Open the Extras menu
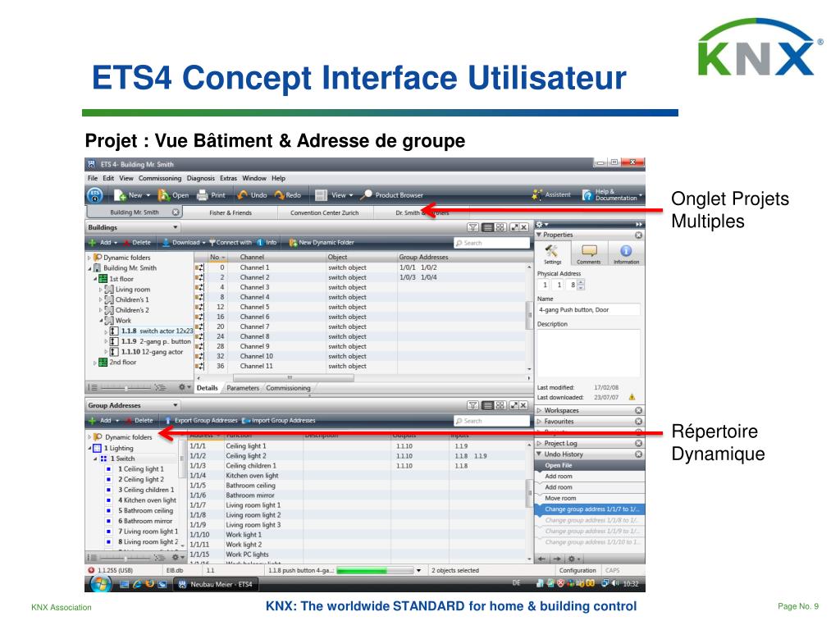Viewport: 840px width, 630px height. [x=228, y=178]
